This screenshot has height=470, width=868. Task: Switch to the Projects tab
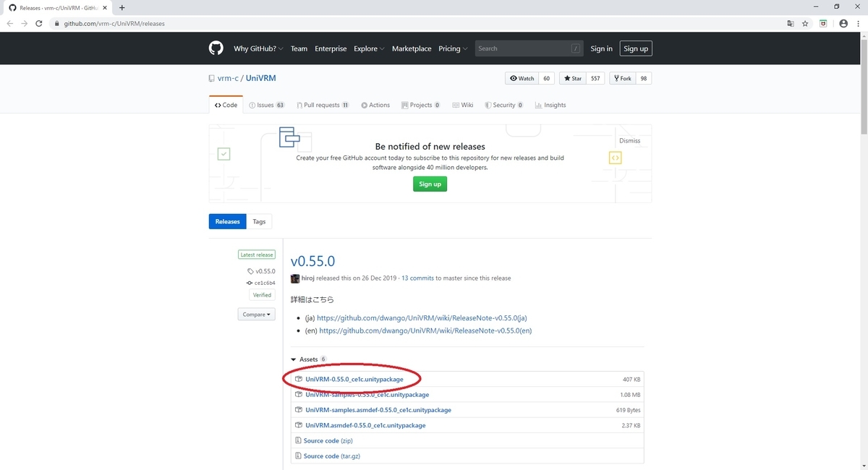421,105
